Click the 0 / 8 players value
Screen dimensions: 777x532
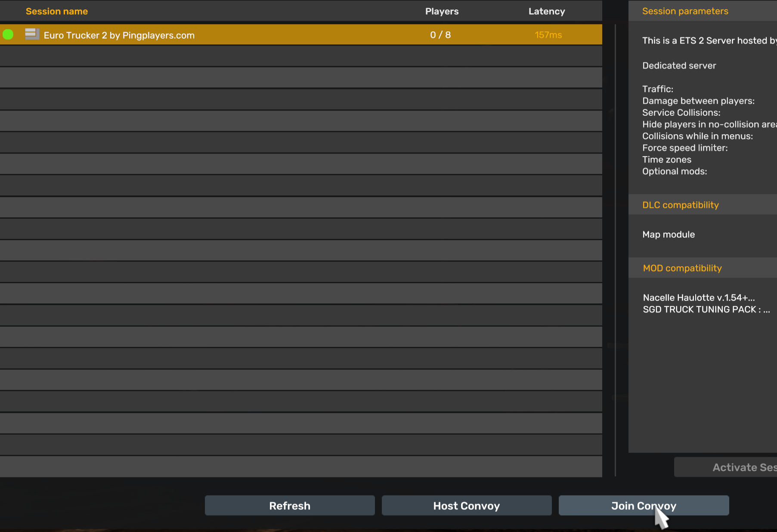click(440, 35)
